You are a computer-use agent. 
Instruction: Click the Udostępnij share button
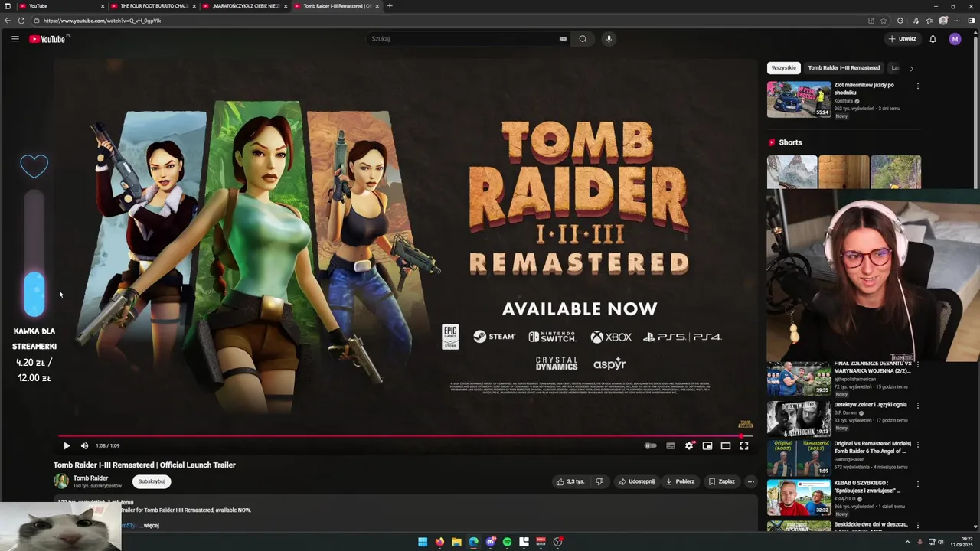pos(636,481)
